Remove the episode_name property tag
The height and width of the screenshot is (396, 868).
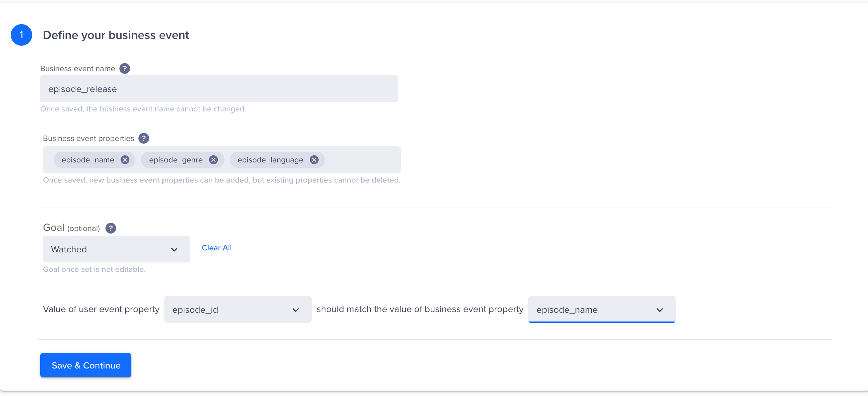125,160
